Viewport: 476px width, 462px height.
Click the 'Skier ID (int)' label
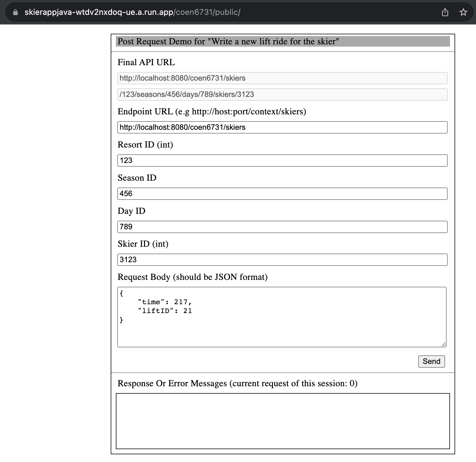point(143,244)
